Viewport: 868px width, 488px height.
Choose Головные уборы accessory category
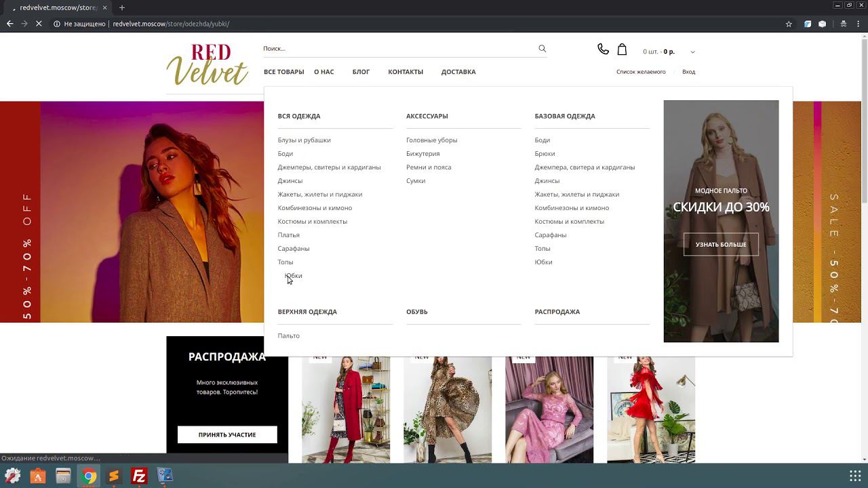[x=432, y=140]
